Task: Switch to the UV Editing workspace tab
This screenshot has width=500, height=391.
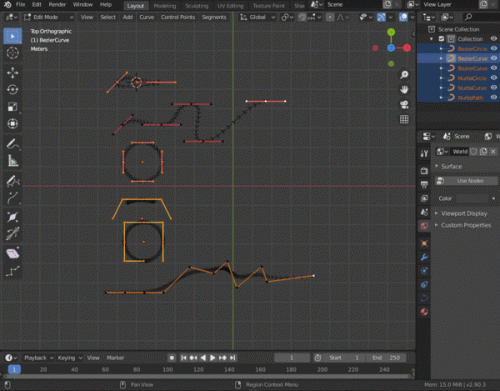Action: pos(230,6)
